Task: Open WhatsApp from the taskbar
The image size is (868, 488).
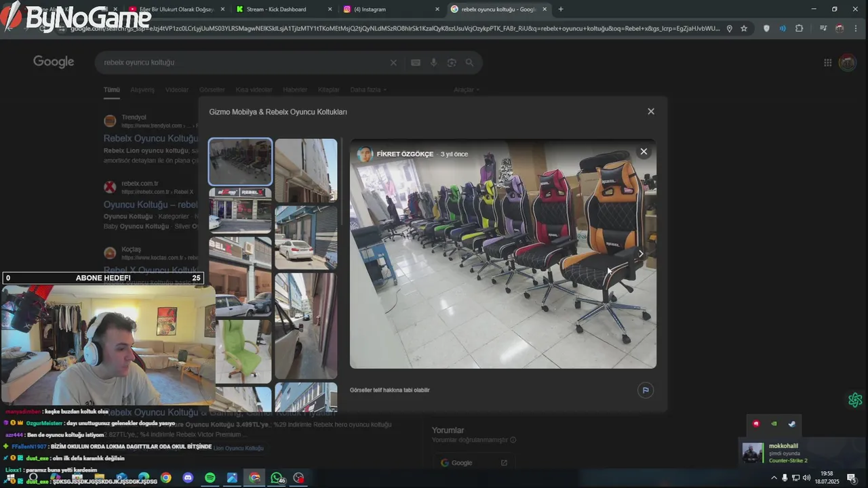Action: [277, 478]
